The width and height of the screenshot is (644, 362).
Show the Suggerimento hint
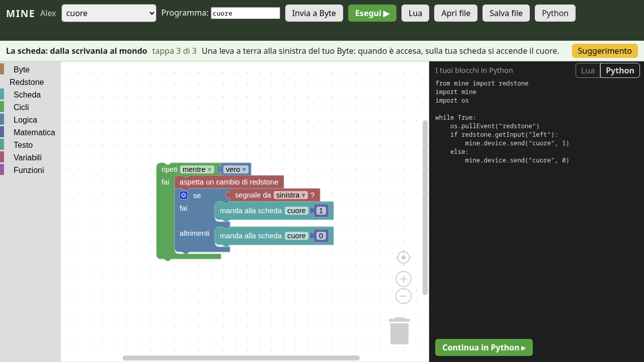click(605, 51)
